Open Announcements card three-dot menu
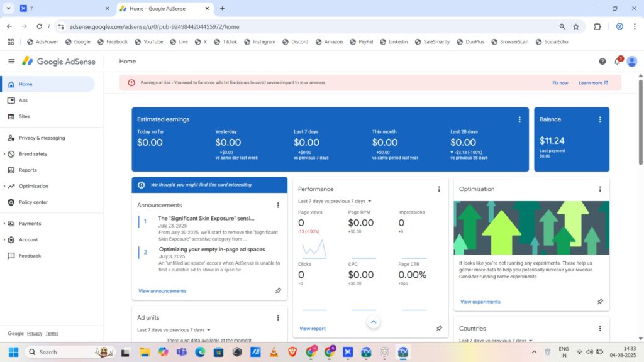Screen dimensions: 644x362 278,205
